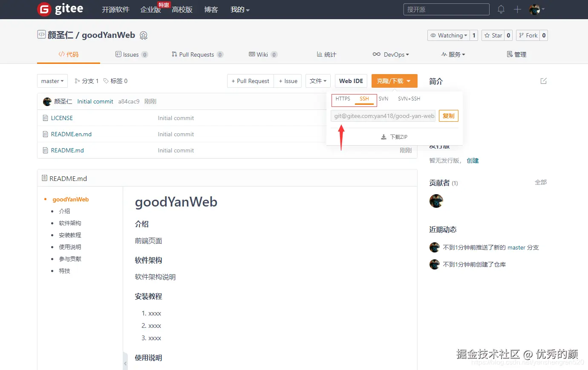
Task: Click 全部 next to 贡献者
Action: coord(541,182)
